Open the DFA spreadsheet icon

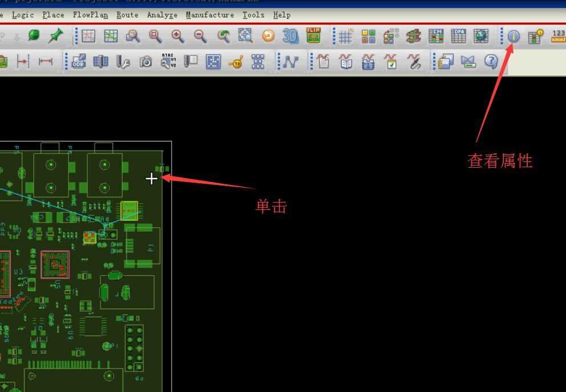(x=458, y=36)
